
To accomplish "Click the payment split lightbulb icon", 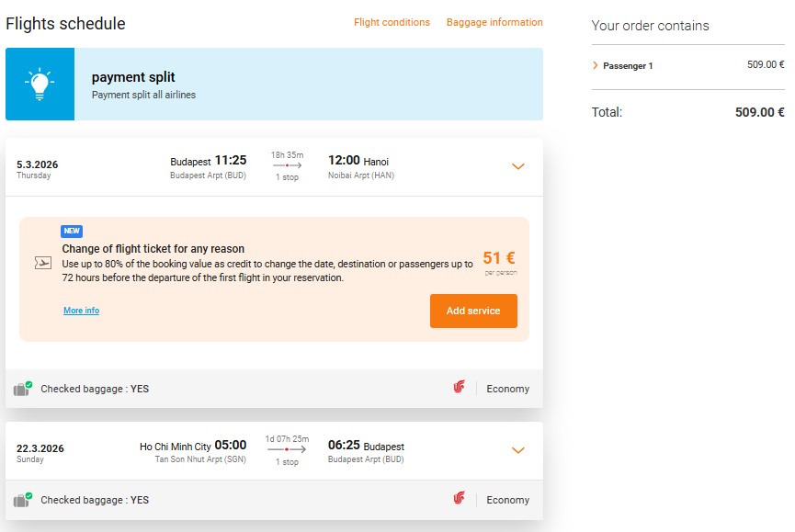I will pyautogui.click(x=40, y=85).
